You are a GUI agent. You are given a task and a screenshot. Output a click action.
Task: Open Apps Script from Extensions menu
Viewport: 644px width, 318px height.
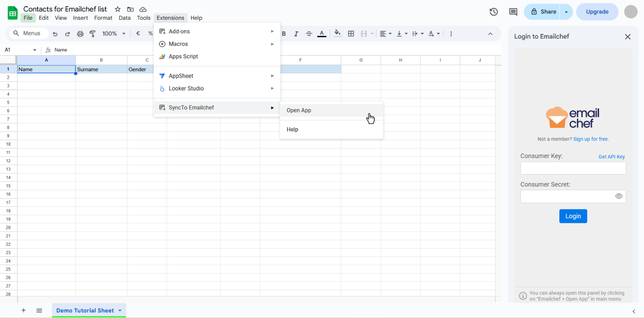(183, 57)
